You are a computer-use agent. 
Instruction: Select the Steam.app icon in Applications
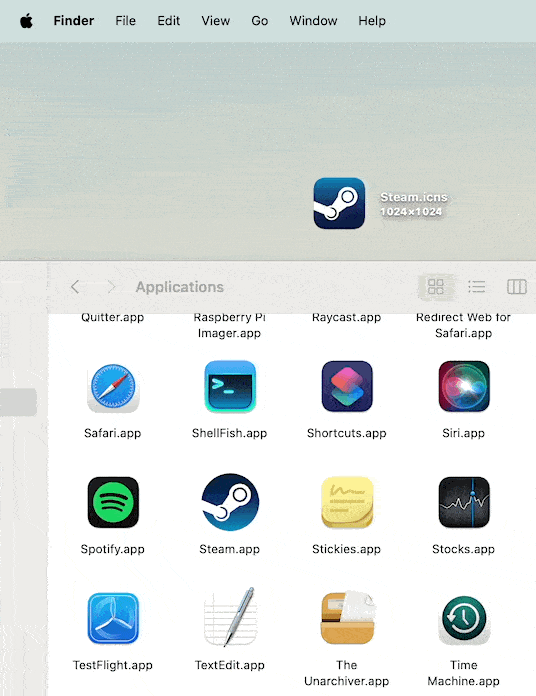(230, 502)
